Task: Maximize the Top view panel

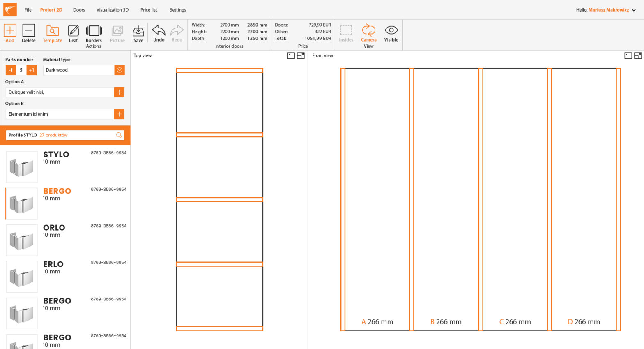Action: pyautogui.click(x=301, y=55)
